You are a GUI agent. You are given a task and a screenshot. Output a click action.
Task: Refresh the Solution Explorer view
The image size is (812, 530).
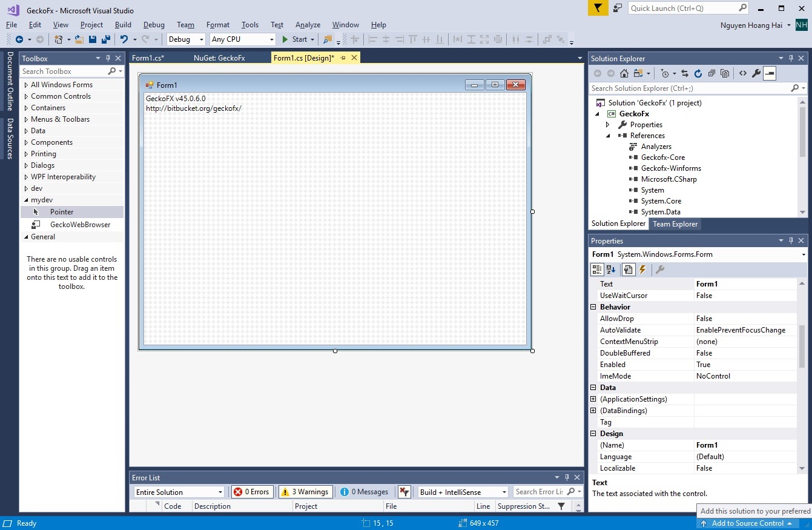click(698, 73)
